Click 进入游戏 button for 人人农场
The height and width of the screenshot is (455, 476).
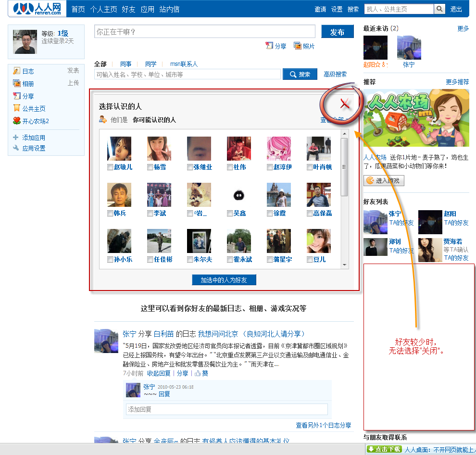(x=384, y=180)
